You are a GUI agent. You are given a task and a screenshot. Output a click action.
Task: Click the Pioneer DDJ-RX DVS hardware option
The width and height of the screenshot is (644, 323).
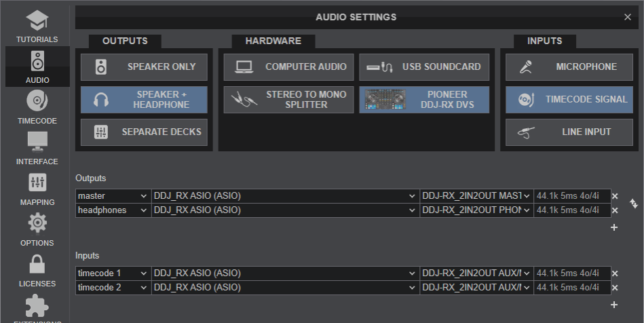pyautogui.click(x=424, y=100)
